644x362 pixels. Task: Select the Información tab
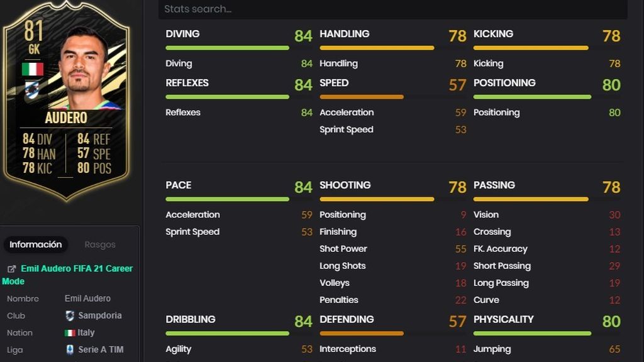coord(36,244)
